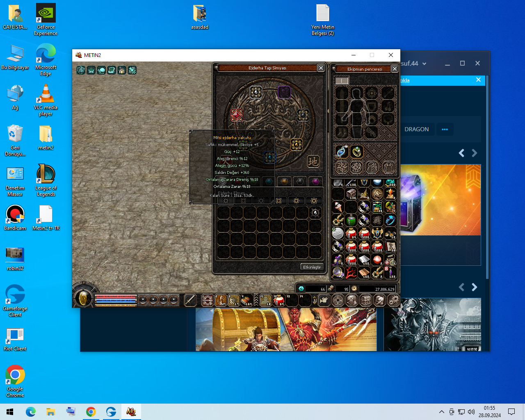
Task: Select the magnifying glass inventory item
Action: 338,273
